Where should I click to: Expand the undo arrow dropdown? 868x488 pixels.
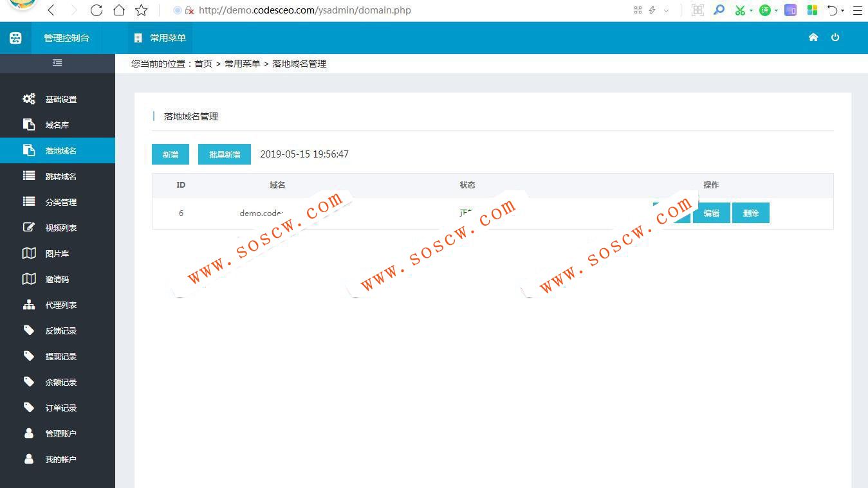tap(842, 11)
